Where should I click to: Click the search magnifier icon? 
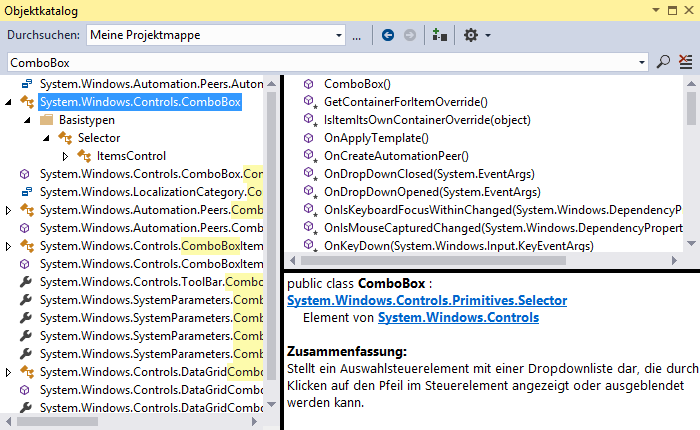[x=664, y=62]
